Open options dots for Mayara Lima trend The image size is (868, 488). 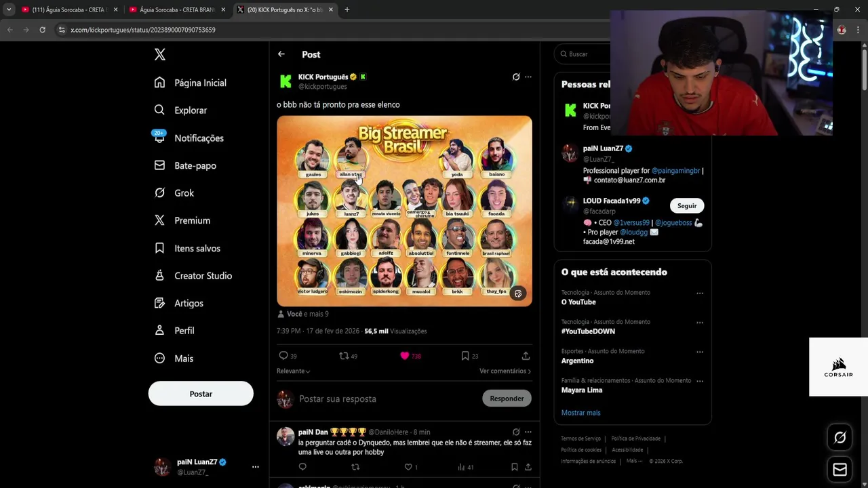click(x=700, y=381)
